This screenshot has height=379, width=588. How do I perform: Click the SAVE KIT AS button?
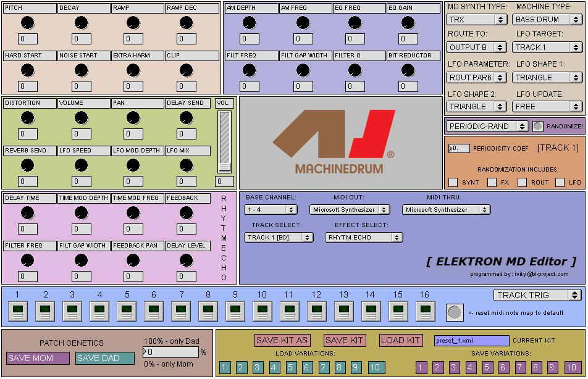(282, 340)
